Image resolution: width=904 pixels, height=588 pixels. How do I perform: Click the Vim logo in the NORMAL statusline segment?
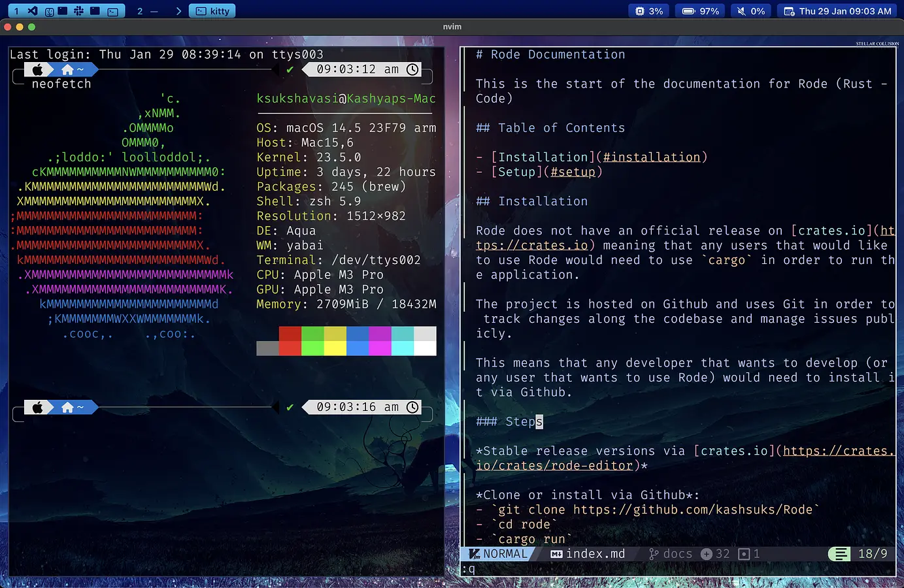[x=473, y=553]
